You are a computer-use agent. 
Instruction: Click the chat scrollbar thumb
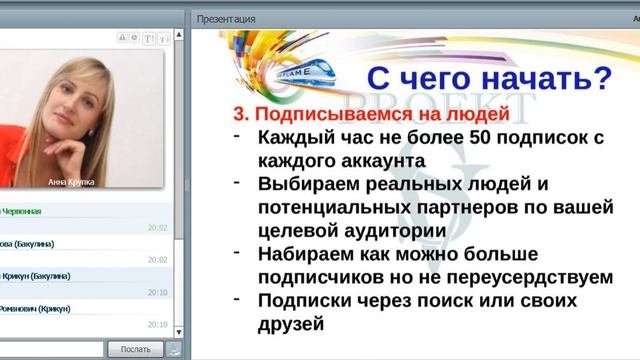(179, 140)
